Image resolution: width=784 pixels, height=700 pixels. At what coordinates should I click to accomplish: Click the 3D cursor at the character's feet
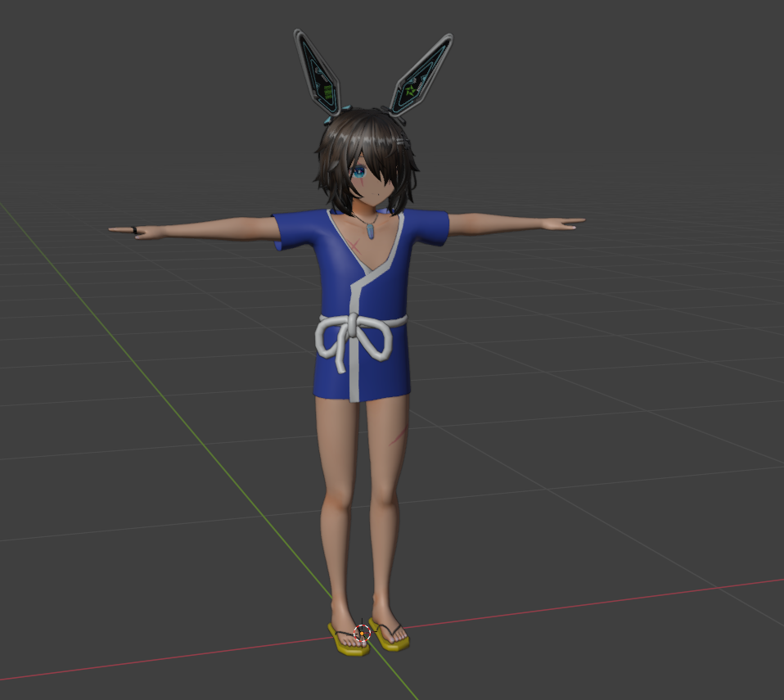pos(362,634)
